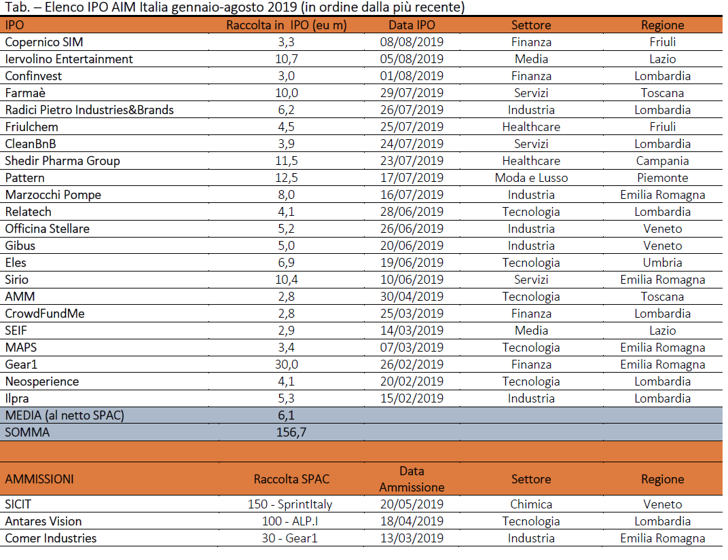Screen dimensions: 728x560
Task: Select the 'SOMMA' row label
Action: 27,432
